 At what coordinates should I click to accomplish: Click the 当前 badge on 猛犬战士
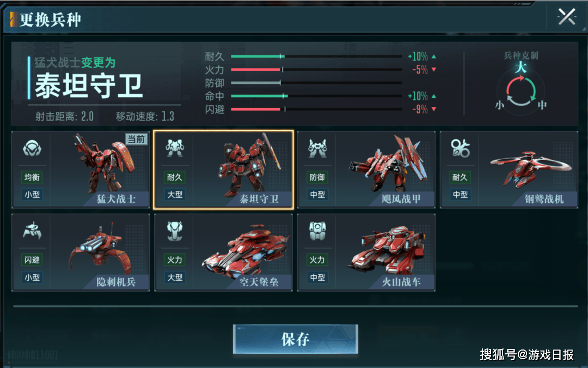[136, 140]
